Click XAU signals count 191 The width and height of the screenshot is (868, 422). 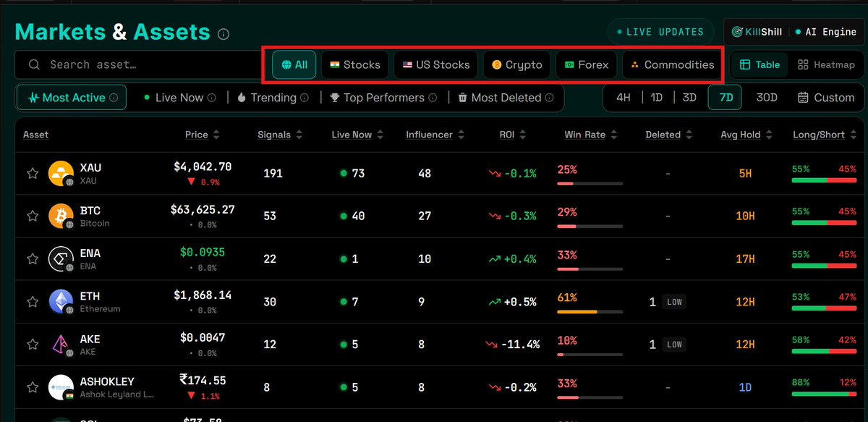273,173
